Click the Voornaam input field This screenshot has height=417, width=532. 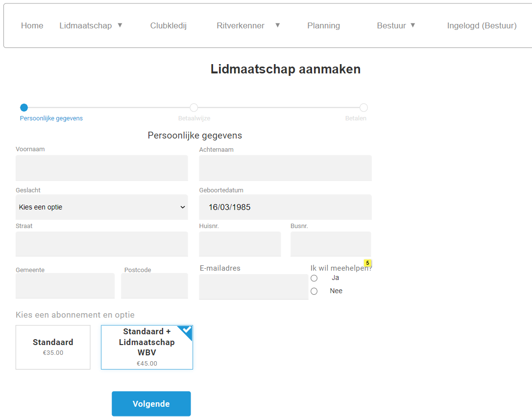pyautogui.click(x=102, y=168)
